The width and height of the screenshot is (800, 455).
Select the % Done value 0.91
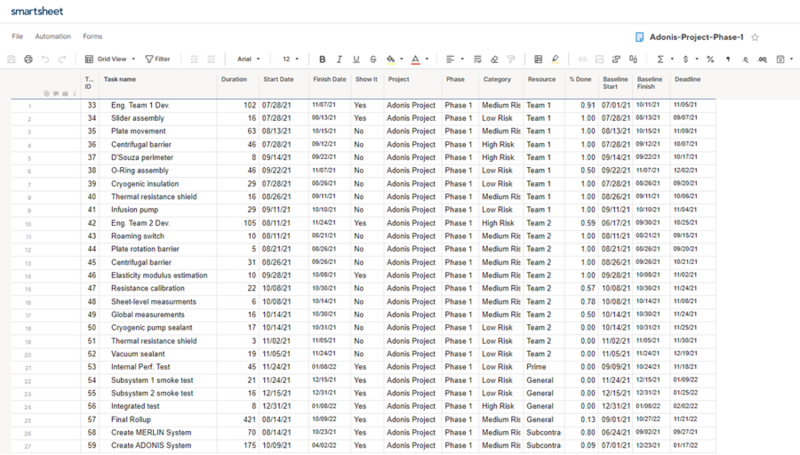pyautogui.click(x=588, y=105)
